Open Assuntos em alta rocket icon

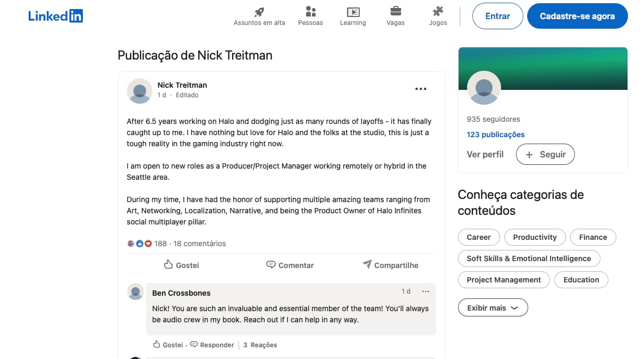pos(259,12)
